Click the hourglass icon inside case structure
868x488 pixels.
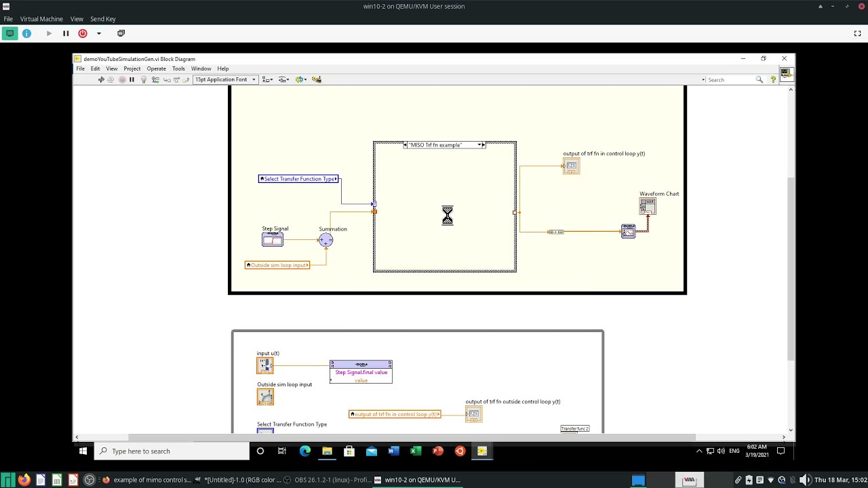point(448,216)
